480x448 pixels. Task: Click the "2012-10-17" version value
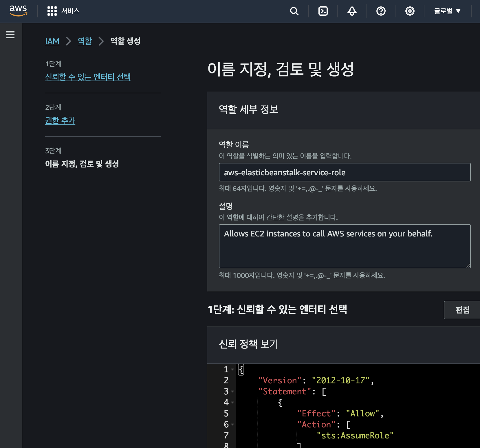click(x=340, y=380)
